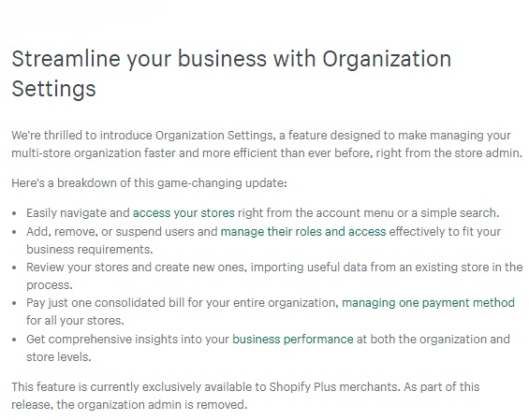Click the bullet marker before "Get comprehensive insights"
The height and width of the screenshot is (420, 529).
click(14, 340)
